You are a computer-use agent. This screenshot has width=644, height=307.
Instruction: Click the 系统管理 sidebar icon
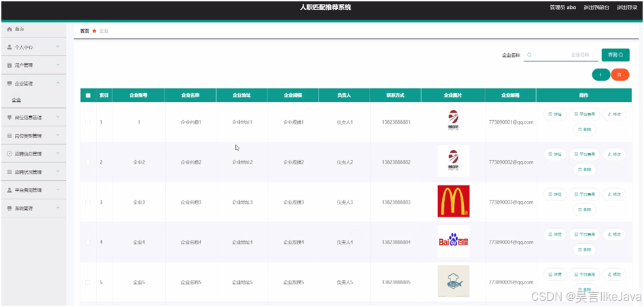10,209
